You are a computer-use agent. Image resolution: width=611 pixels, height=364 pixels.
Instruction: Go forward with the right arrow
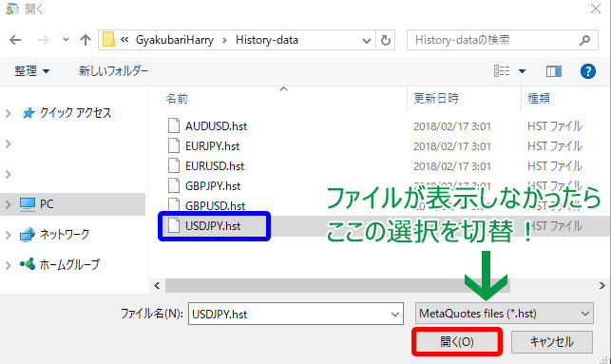coord(44,40)
